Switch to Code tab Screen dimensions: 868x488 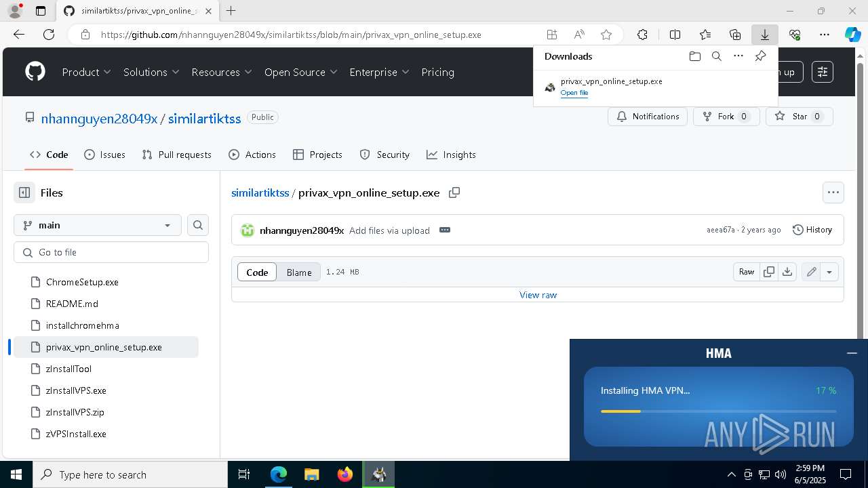click(49, 155)
